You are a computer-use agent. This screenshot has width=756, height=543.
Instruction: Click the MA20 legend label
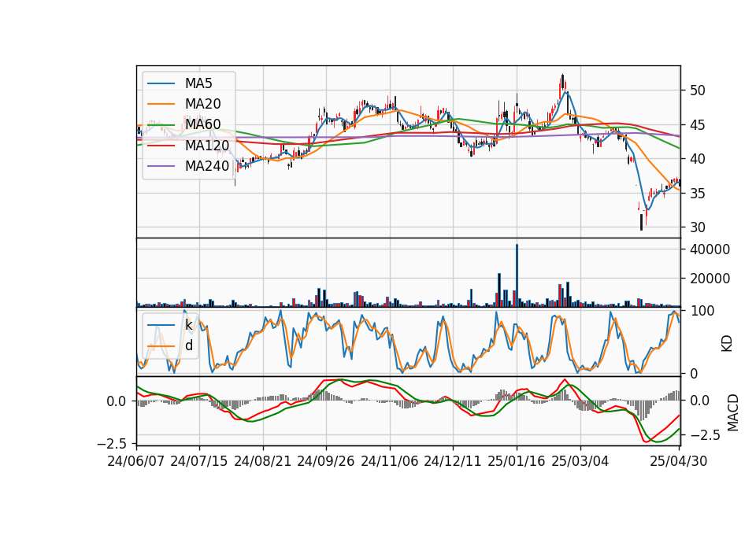click(203, 104)
